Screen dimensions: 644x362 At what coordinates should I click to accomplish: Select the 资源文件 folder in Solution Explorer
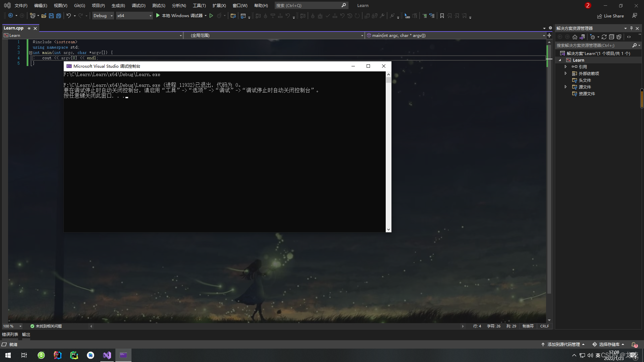pyautogui.click(x=587, y=94)
